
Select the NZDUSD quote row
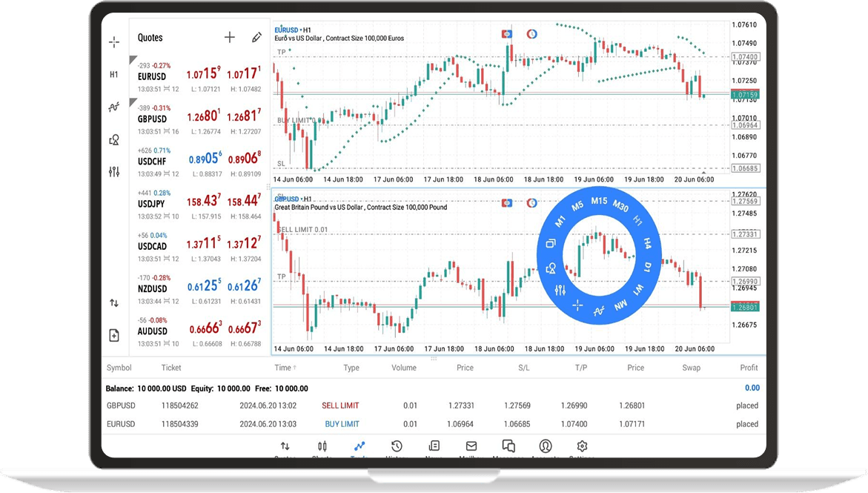coord(199,290)
